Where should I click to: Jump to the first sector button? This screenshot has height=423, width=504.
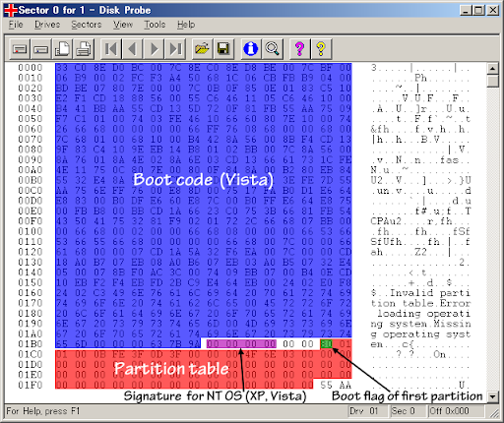coord(111,49)
